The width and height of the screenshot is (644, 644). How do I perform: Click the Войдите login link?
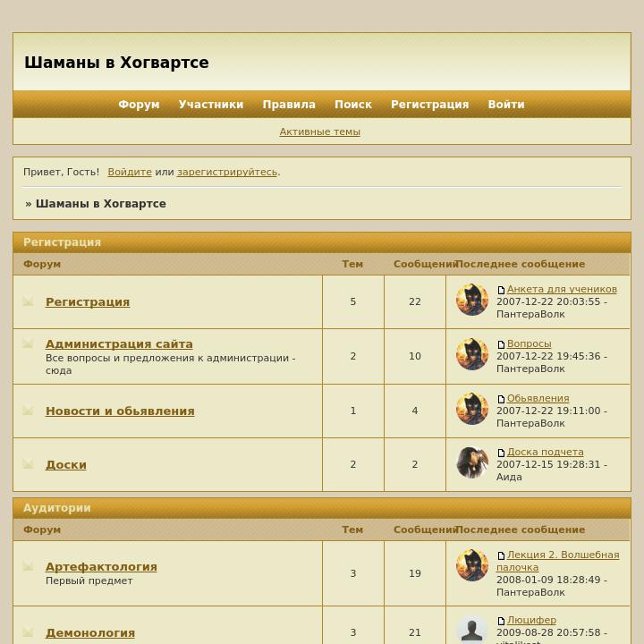point(130,172)
